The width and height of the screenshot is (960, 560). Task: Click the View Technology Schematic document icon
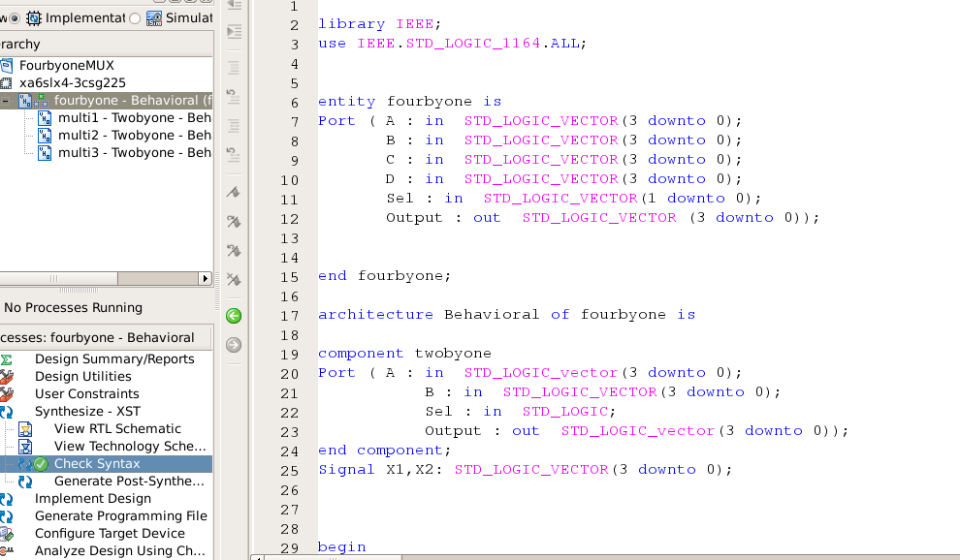pyautogui.click(x=25, y=447)
